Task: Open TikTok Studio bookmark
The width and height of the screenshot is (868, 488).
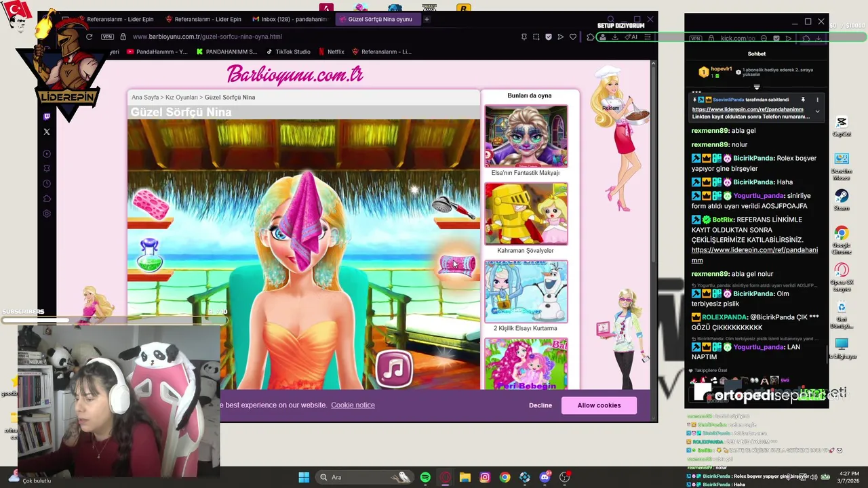Action: click(288, 52)
